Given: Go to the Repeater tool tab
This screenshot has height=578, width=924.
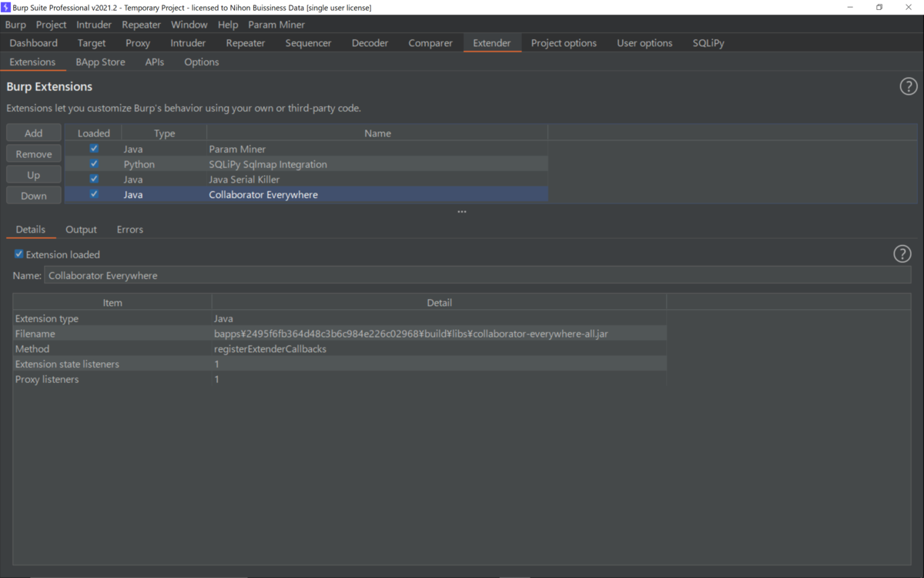Looking at the screenshot, I should [246, 43].
